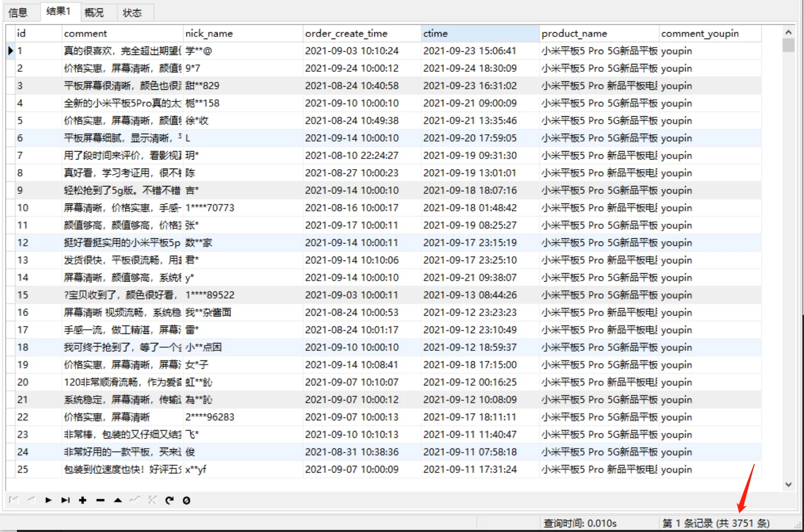This screenshot has width=804, height=532.
Task: Click order time 2021-08-24 10:40:58 cell
Action: coord(362,86)
